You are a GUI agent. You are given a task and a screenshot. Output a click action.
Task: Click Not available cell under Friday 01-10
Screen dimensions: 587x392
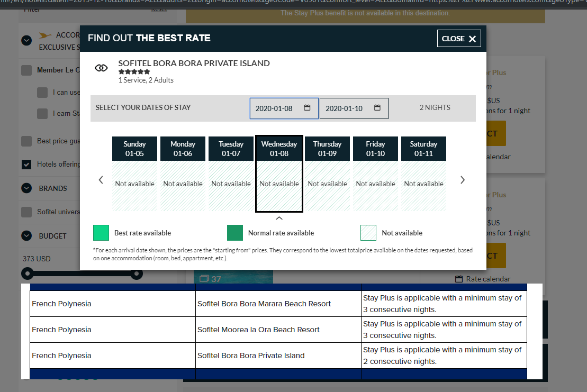(375, 186)
